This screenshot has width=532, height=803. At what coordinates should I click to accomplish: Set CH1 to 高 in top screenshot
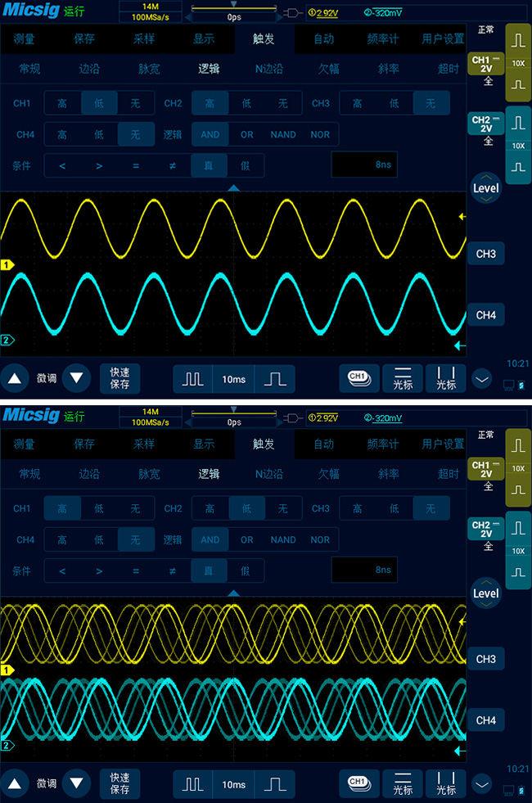click(x=62, y=103)
